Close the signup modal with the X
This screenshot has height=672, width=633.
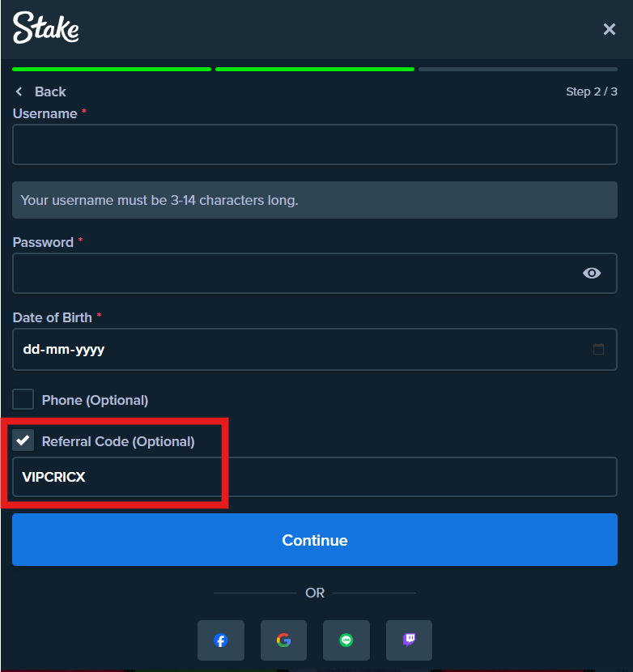click(x=610, y=28)
